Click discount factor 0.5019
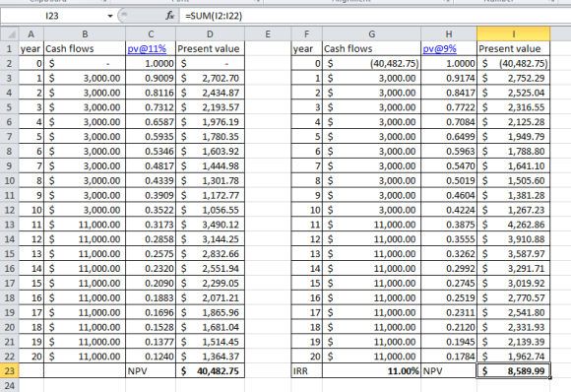Screen dimensions: 571x392 tap(449, 180)
